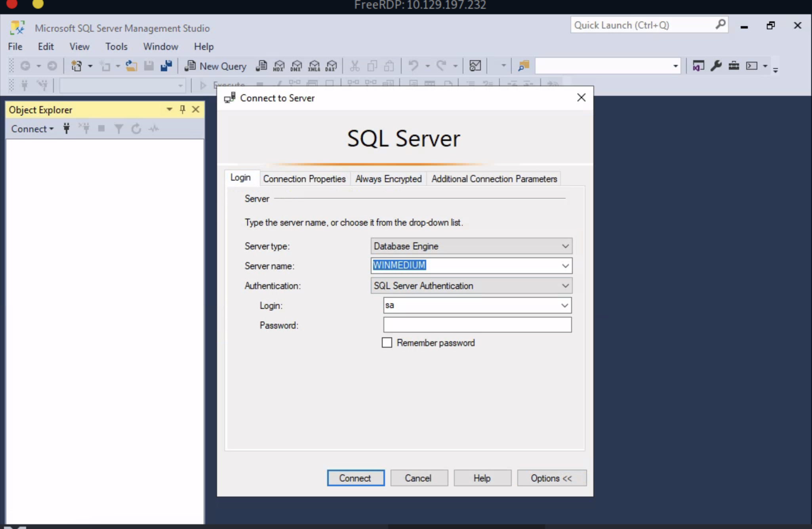
Task: Close the Connect to Server dialog
Action: 581,97
